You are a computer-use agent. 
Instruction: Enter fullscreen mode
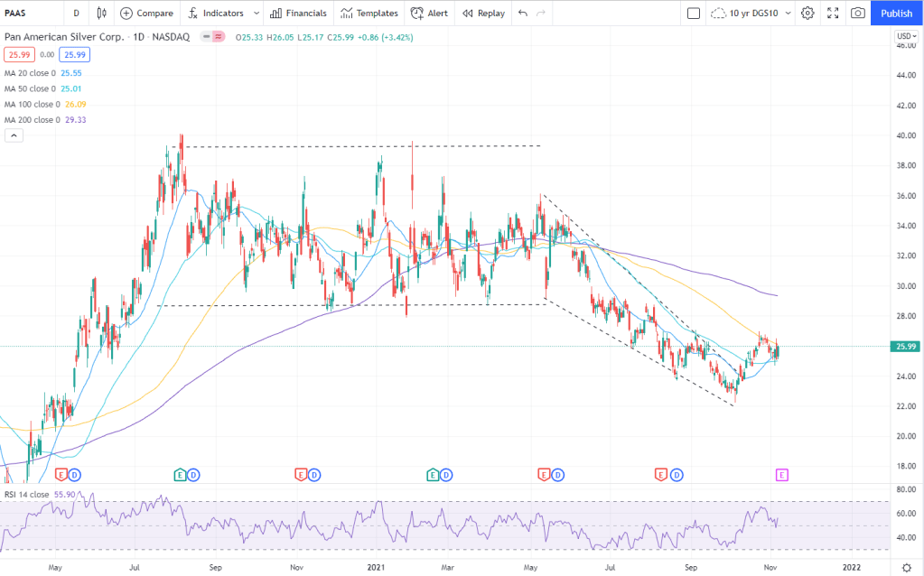832,14
